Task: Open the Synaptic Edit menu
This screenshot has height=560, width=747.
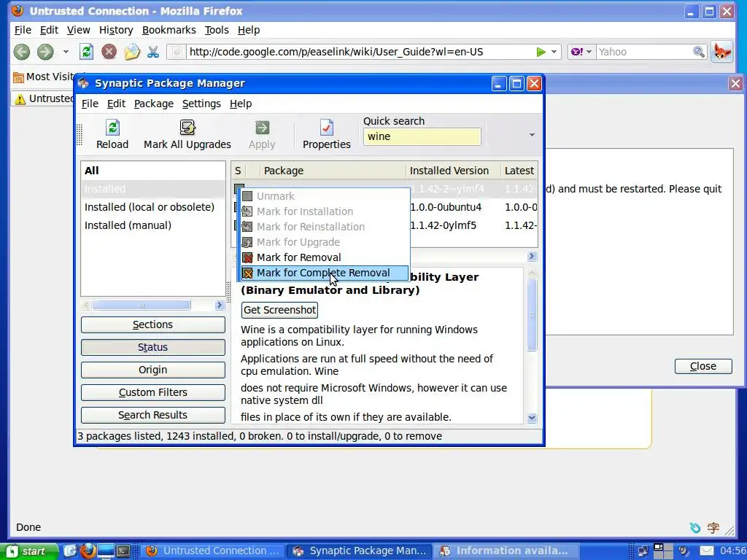Action: (x=116, y=104)
